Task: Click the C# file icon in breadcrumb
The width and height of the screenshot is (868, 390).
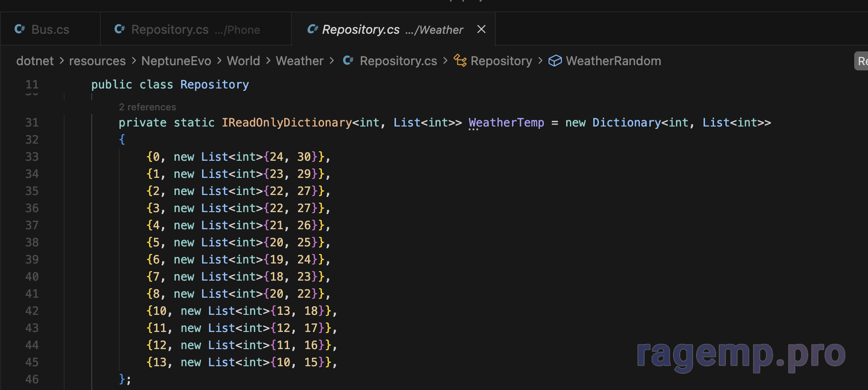Action: pyautogui.click(x=348, y=61)
